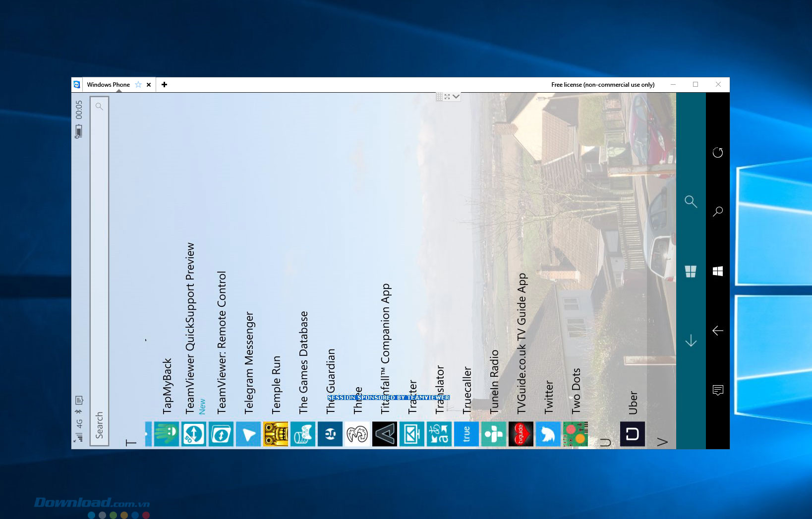Image resolution: width=812 pixels, height=519 pixels.
Task: Click the battery indicator in phone status bar
Action: coord(78,131)
